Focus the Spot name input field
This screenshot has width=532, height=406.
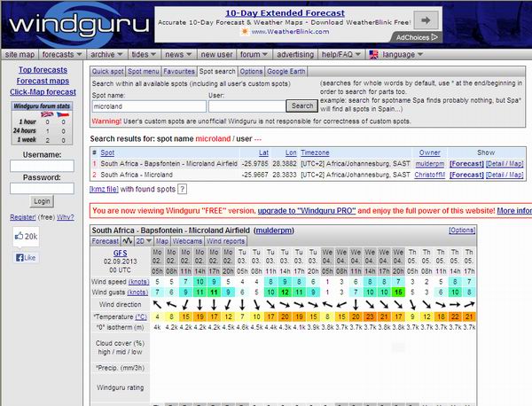[x=149, y=106]
